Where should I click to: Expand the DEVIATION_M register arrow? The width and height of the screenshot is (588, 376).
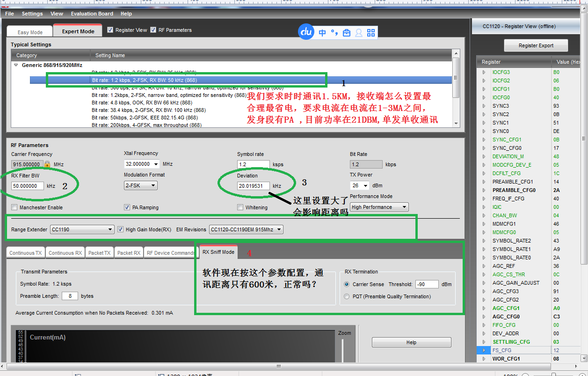(x=484, y=156)
